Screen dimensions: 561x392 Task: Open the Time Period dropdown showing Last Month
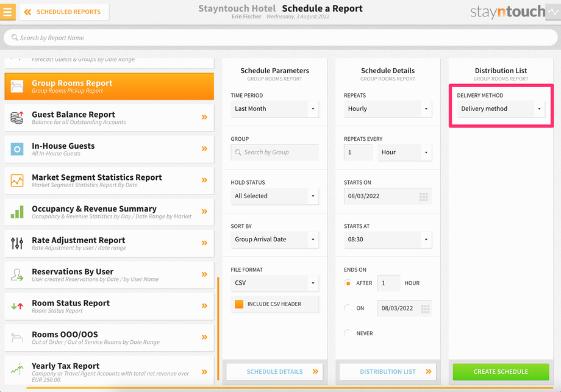(x=275, y=109)
